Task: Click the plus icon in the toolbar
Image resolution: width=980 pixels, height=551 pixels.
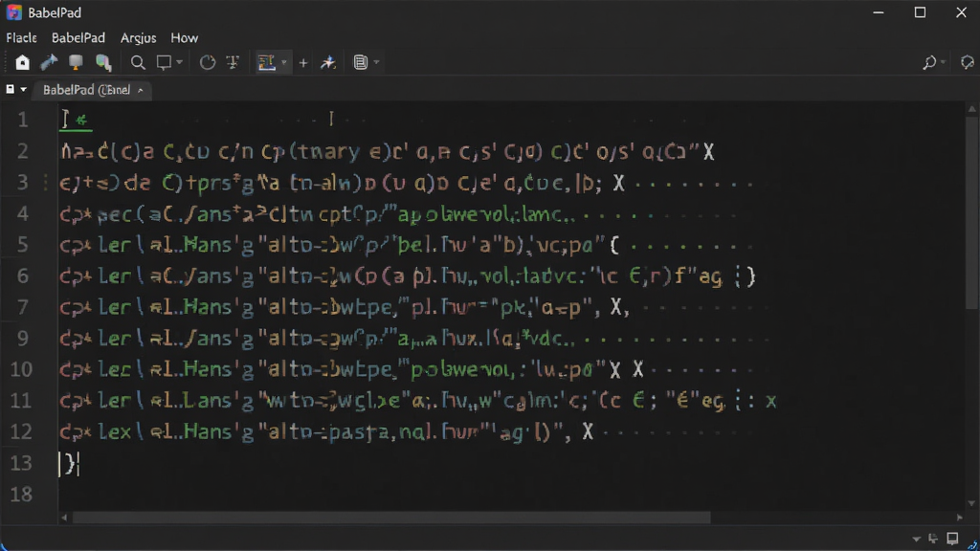Action: pos(303,62)
